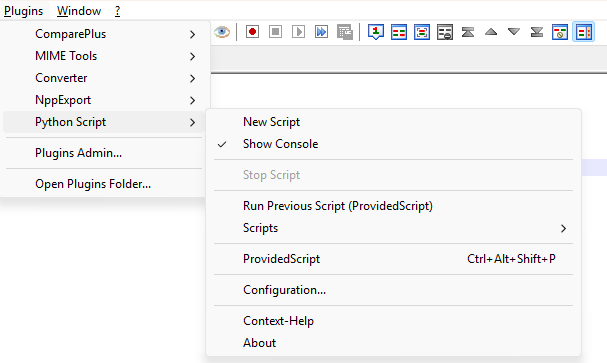Click the Playback macro icon
The image size is (607, 363).
(298, 32)
